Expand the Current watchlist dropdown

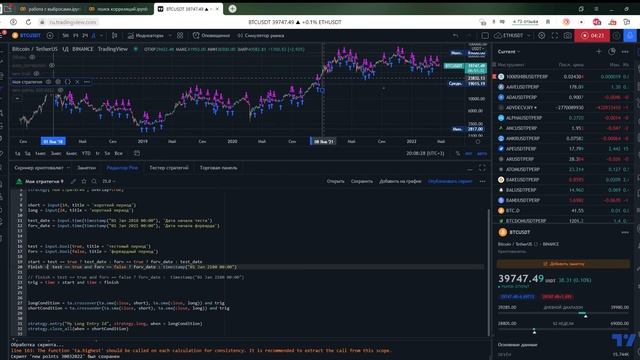509,52
